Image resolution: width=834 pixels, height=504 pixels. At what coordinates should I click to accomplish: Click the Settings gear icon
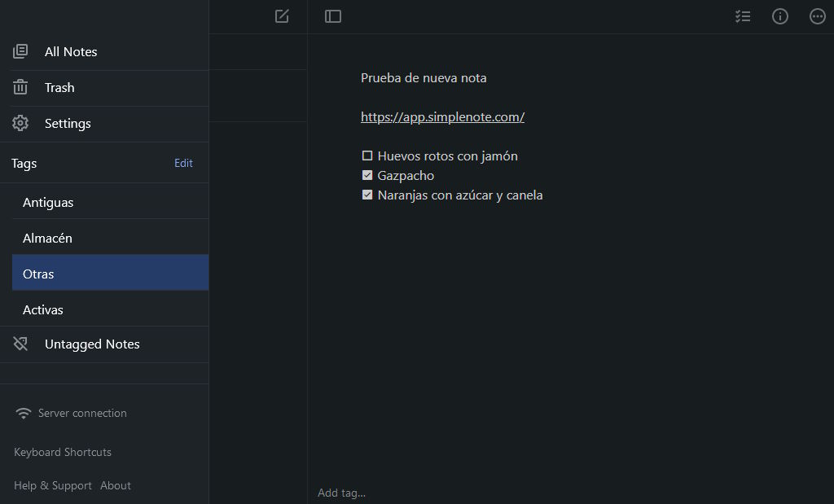20,123
